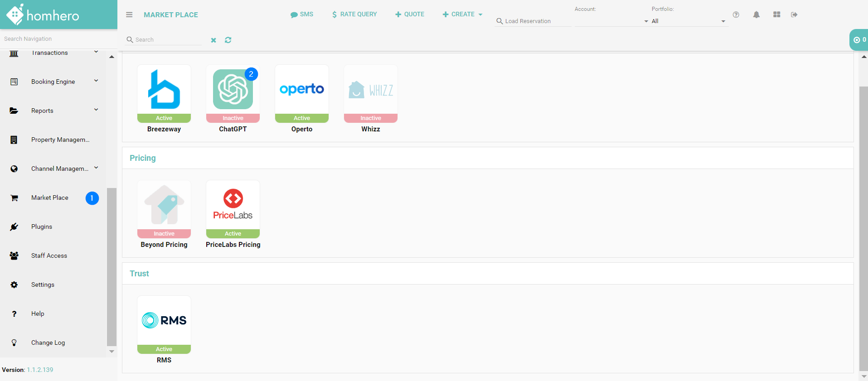Click the logout icon in top bar

[794, 14]
